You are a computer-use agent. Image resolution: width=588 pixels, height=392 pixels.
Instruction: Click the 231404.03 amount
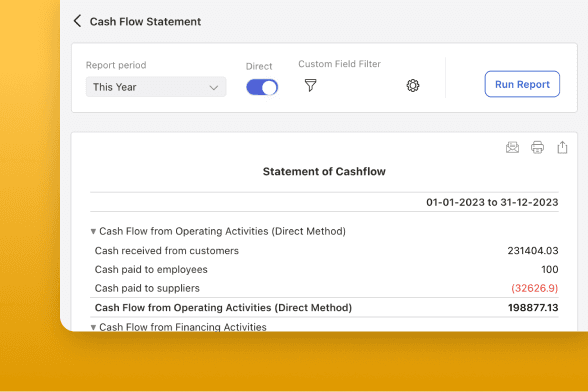(533, 251)
